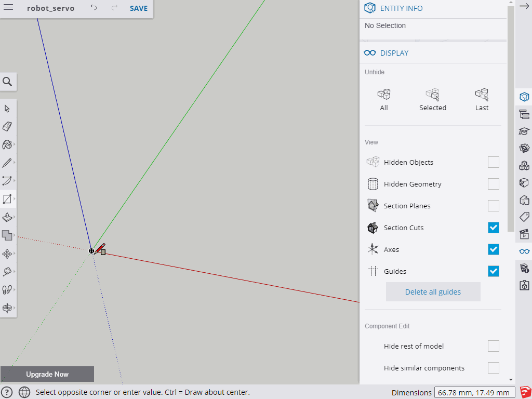Redo the last undone action
The image size is (532, 399).
pyautogui.click(x=114, y=7)
